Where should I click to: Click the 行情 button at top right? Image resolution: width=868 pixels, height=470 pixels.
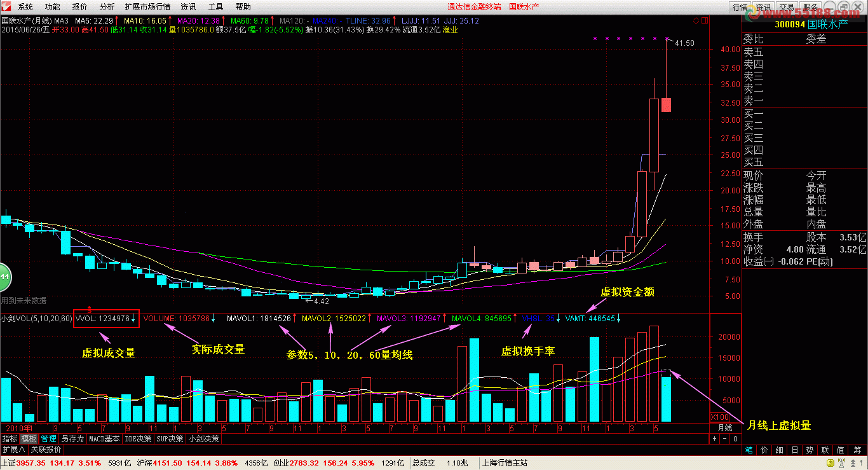tap(740, 7)
